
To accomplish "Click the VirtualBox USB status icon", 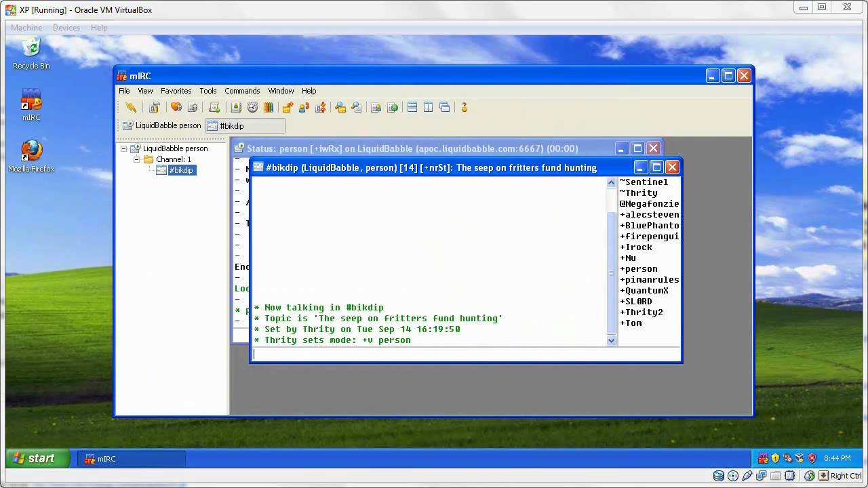I will click(747, 476).
